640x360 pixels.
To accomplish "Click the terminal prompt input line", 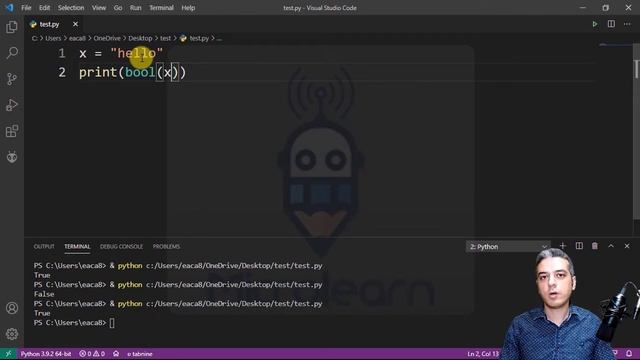I will (74, 323).
